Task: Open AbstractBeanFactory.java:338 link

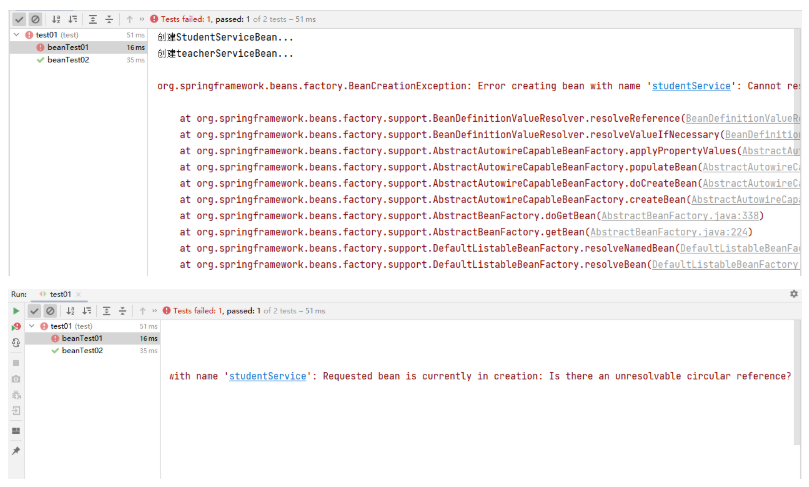Action: pyautogui.click(x=680, y=216)
